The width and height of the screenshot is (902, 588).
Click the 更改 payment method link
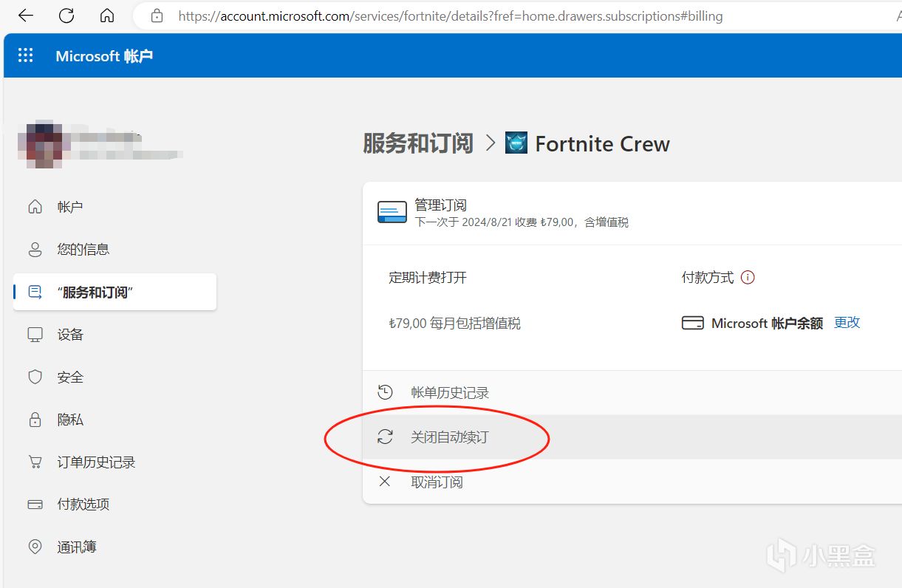(847, 322)
